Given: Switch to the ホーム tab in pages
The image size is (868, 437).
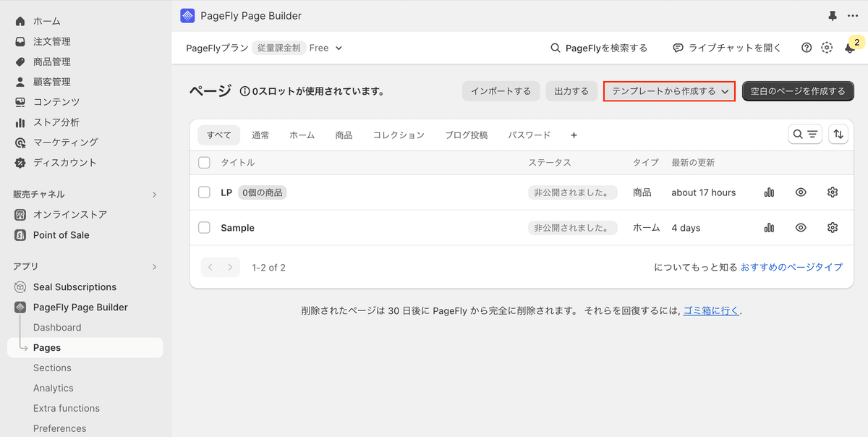Looking at the screenshot, I should point(302,135).
